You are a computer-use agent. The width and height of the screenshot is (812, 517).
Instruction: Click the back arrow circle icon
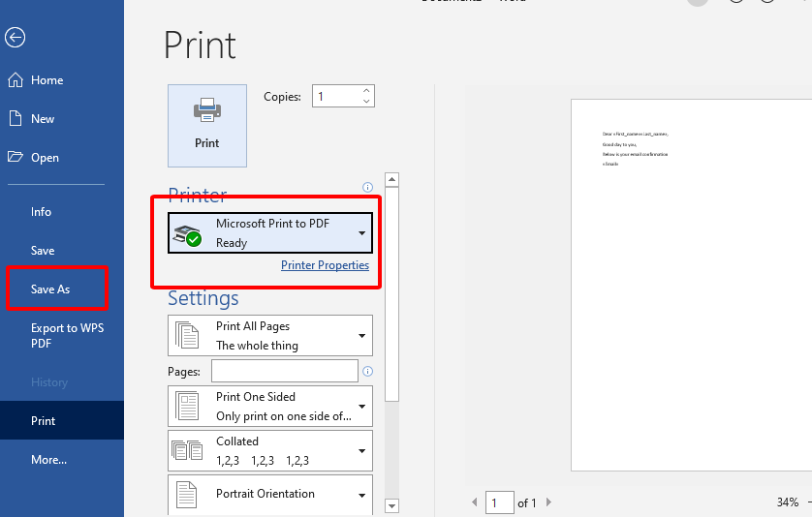[x=15, y=37]
